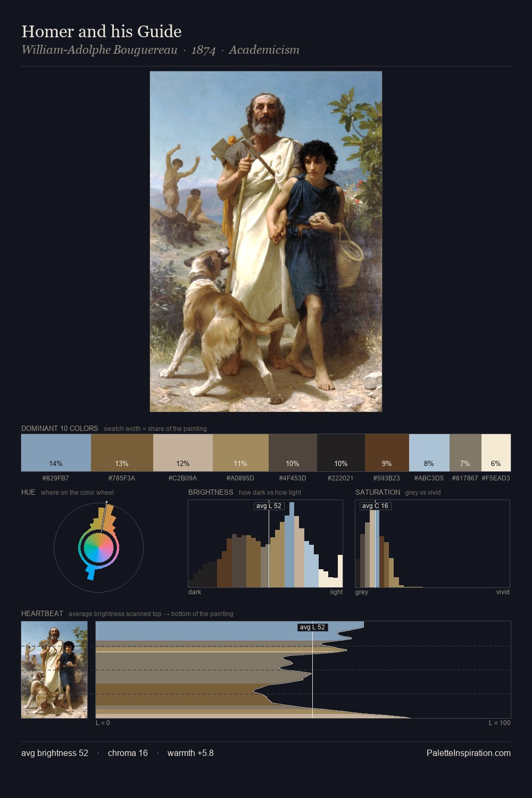532x798 pixels.
Task: Click the 'light' axis label under Brightness
Action: (336, 592)
